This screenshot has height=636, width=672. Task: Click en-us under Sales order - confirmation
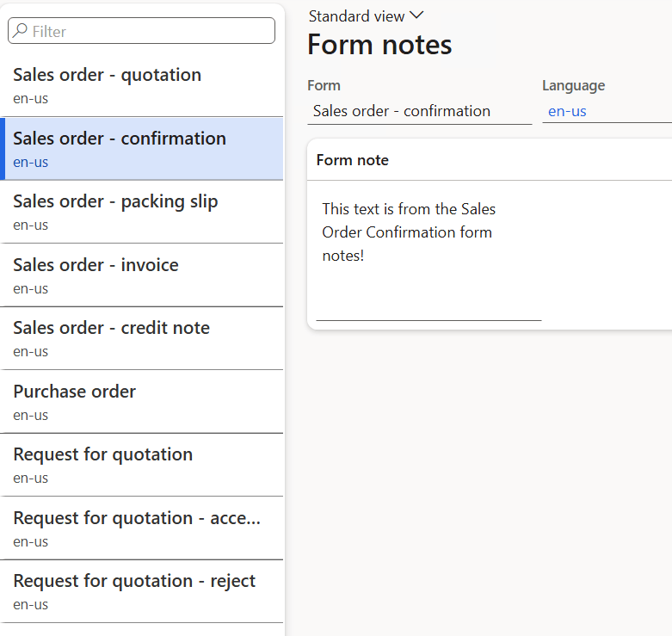[x=30, y=163]
